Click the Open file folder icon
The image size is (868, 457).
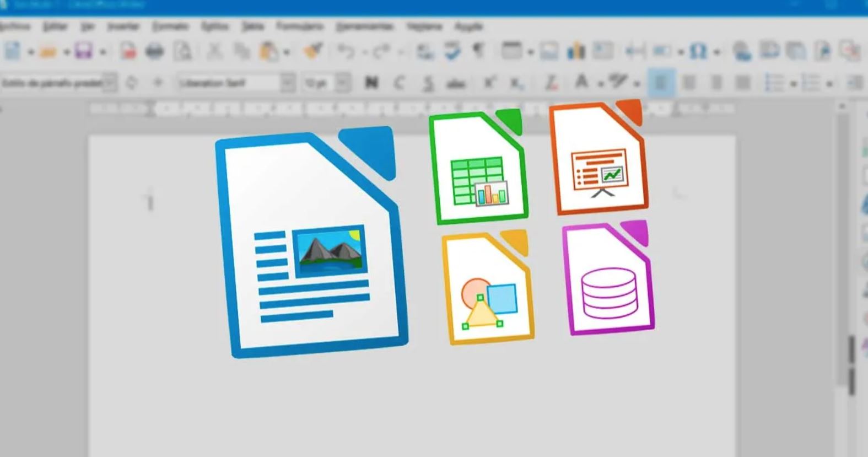tap(48, 52)
